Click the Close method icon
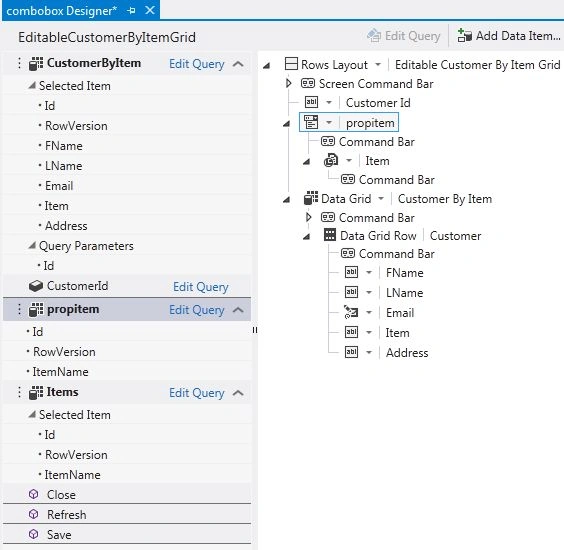The height and width of the screenshot is (550, 564). coord(33,494)
